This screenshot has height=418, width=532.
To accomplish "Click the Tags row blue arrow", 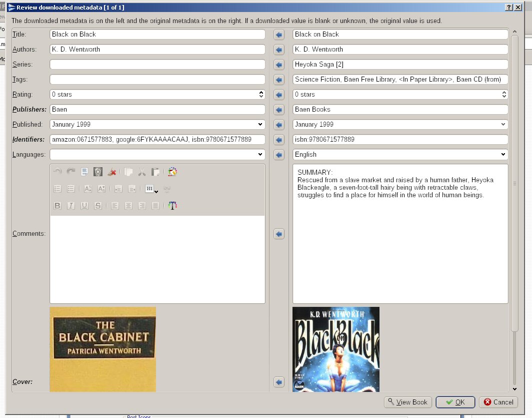I will click(x=279, y=80).
